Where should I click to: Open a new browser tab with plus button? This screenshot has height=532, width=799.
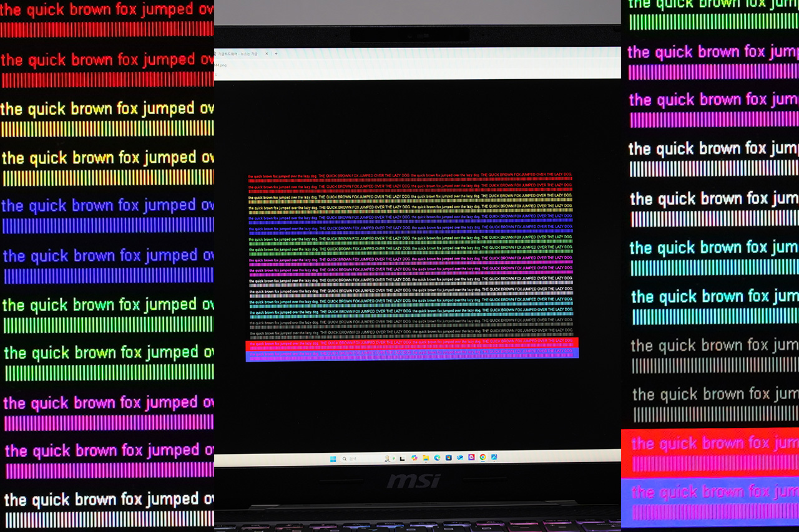[276, 54]
